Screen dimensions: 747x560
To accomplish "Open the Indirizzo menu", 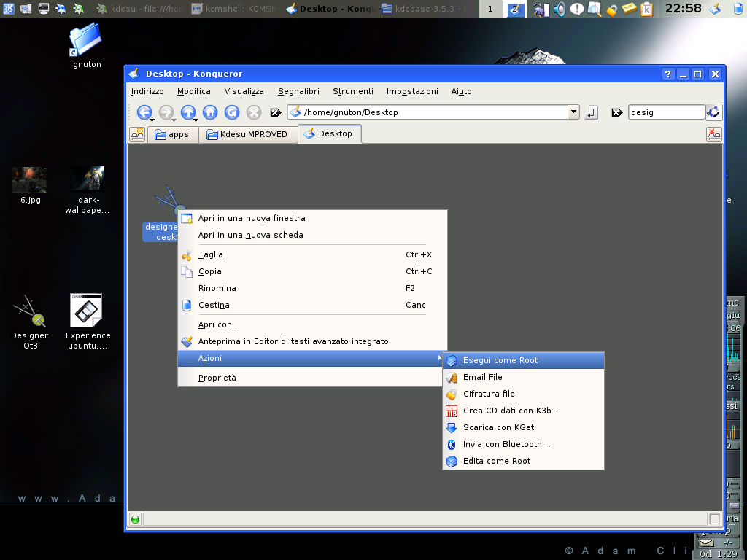I will [147, 91].
